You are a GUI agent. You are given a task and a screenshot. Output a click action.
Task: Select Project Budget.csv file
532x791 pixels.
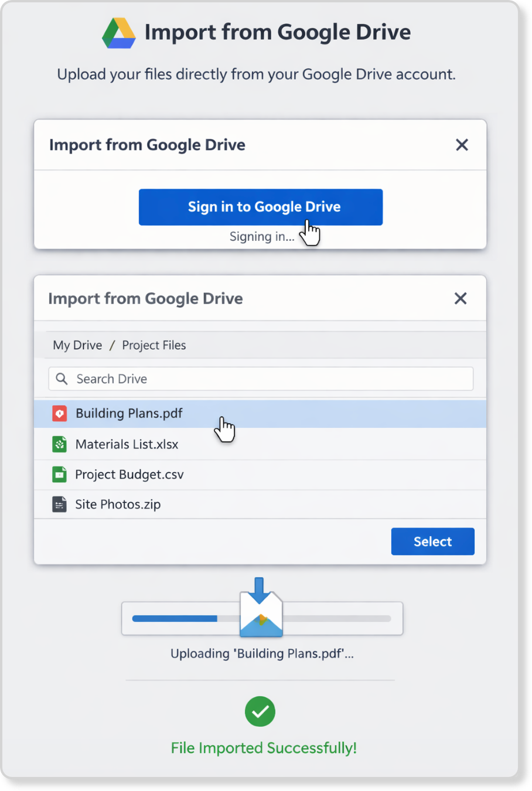click(x=260, y=475)
